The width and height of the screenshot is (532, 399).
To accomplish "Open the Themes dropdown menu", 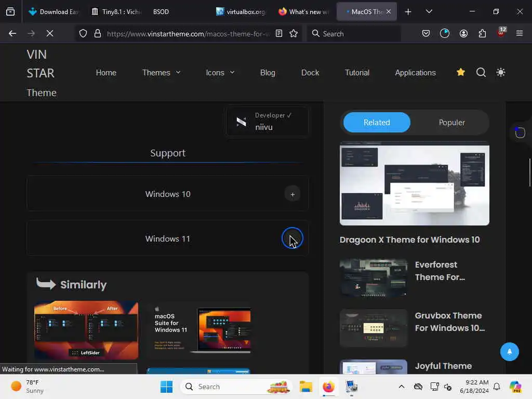I will (x=162, y=73).
